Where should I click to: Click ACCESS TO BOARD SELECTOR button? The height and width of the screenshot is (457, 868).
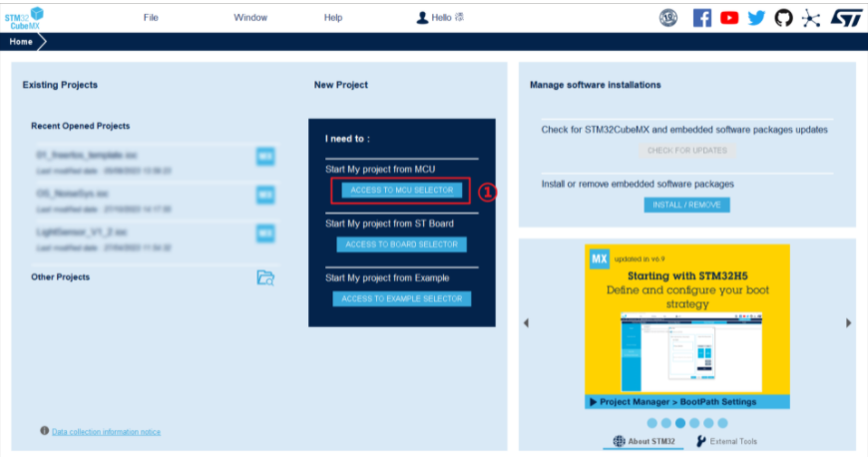tap(402, 244)
